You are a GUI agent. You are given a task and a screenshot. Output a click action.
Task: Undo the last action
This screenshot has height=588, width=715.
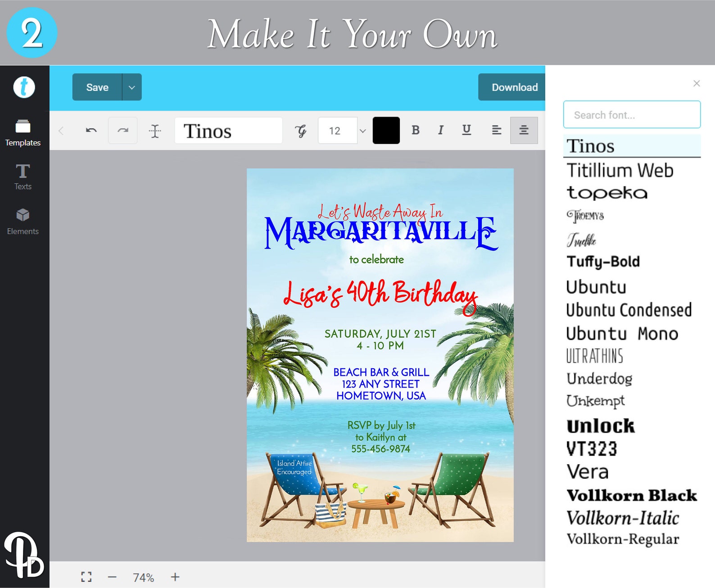tap(91, 131)
